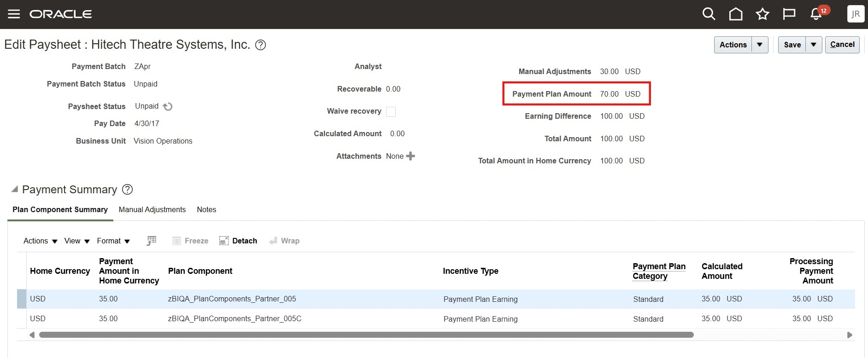The width and height of the screenshot is (868, 358).
Task: Toggle the Waive recovery checkbox
Action: (391, 111)
